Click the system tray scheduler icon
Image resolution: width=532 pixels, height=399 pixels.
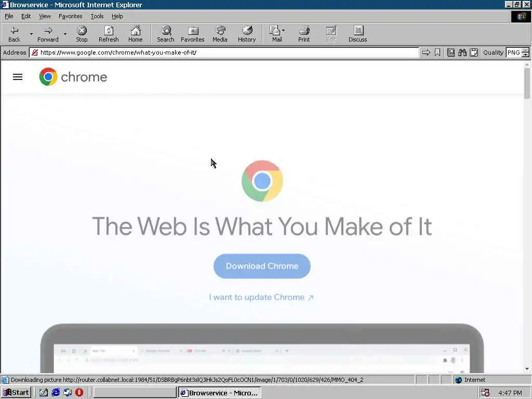point(485,393)
